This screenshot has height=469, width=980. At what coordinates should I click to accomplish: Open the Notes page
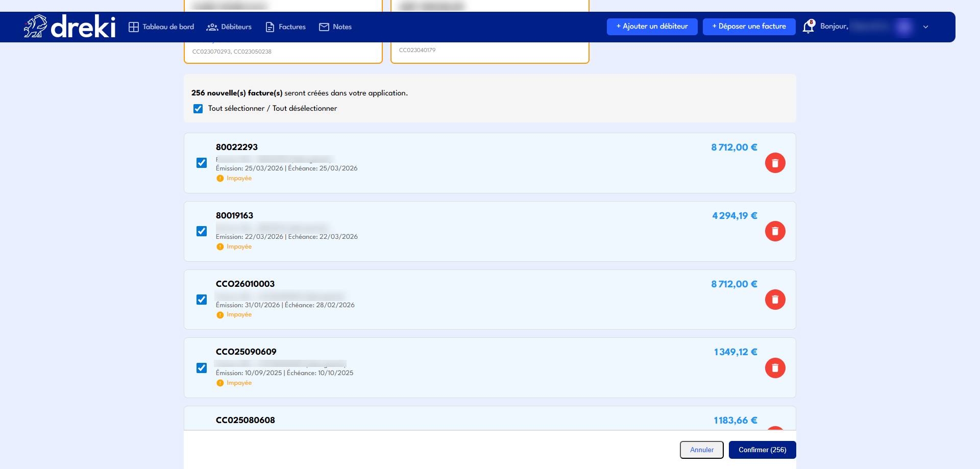coord(335,27)
